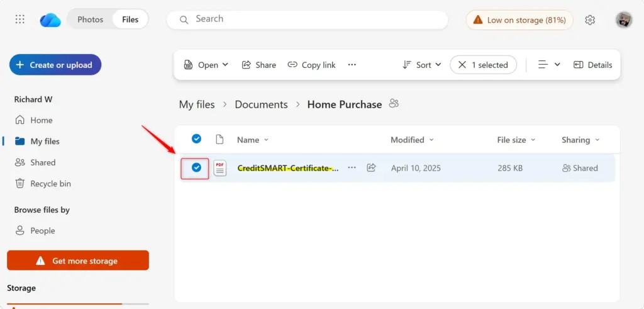Screen dimensions: 644x309
Task: Click the April 10, 2025 date cell
Action: [416, 168]
